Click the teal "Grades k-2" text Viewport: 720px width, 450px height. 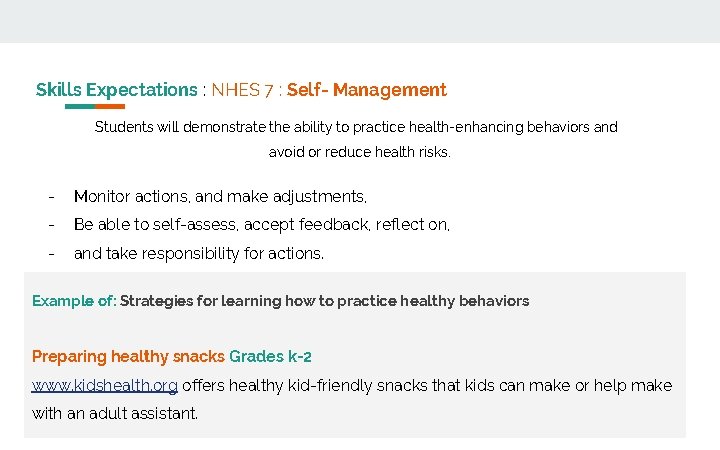(270, 356)
